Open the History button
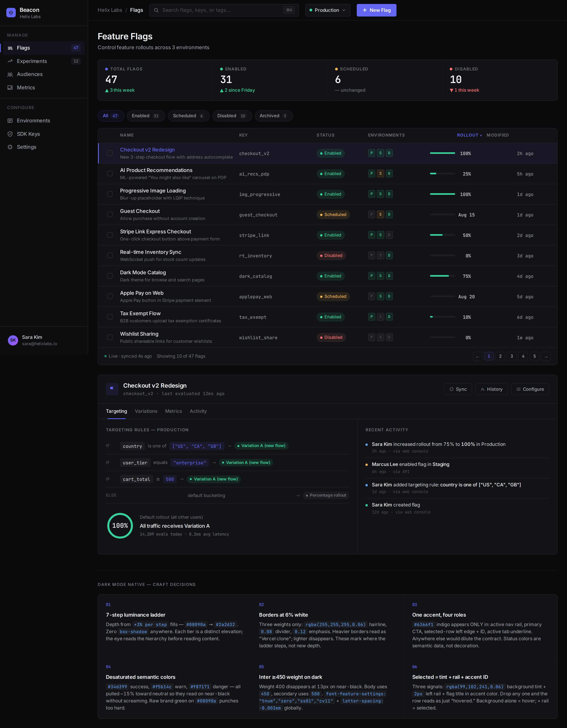 pyautogui.click(x=491, y=389)
